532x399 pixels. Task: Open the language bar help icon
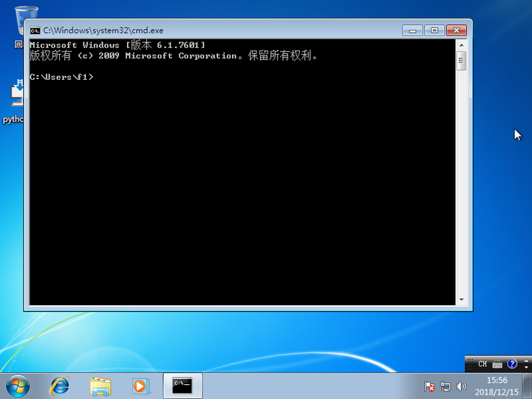pos(512,364)
